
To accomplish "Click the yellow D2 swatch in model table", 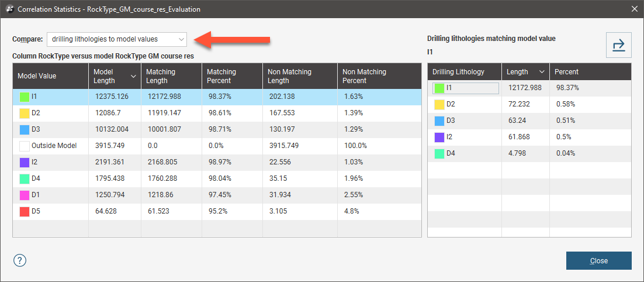I will [x=24, y=113].
